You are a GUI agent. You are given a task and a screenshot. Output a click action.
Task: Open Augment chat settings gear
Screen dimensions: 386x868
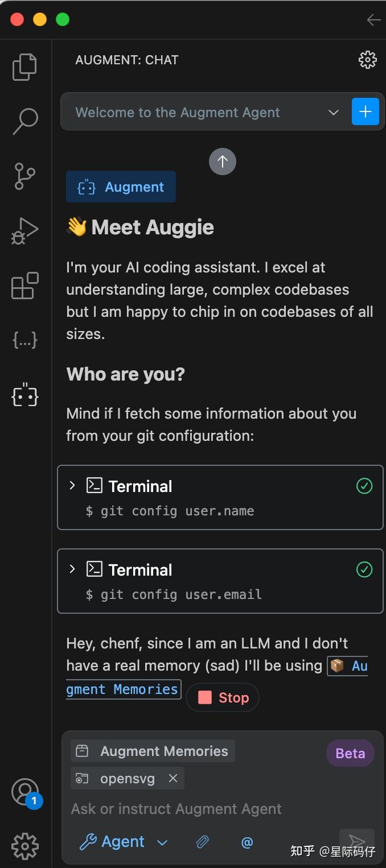point(367,59)
